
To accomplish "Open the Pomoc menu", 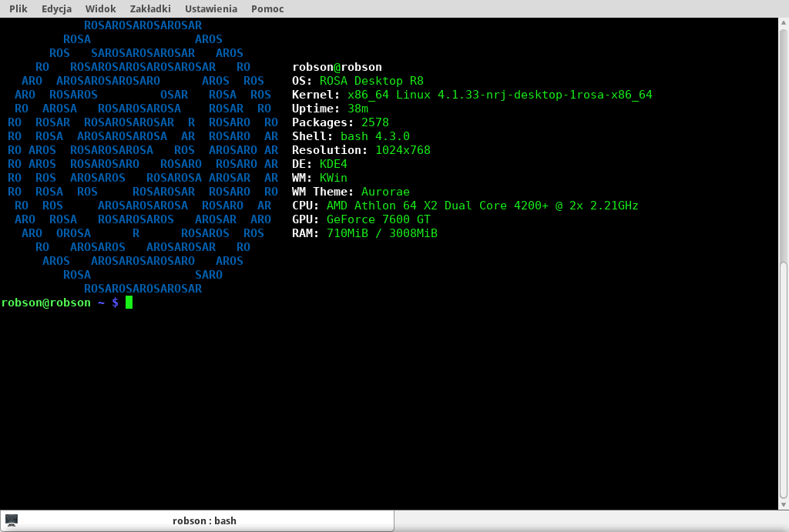I will click(267, 8).
